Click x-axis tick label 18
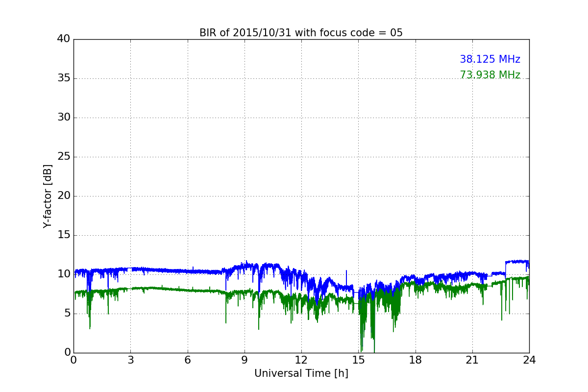This screenshot has height=392, width=588. tap(416, 360)
